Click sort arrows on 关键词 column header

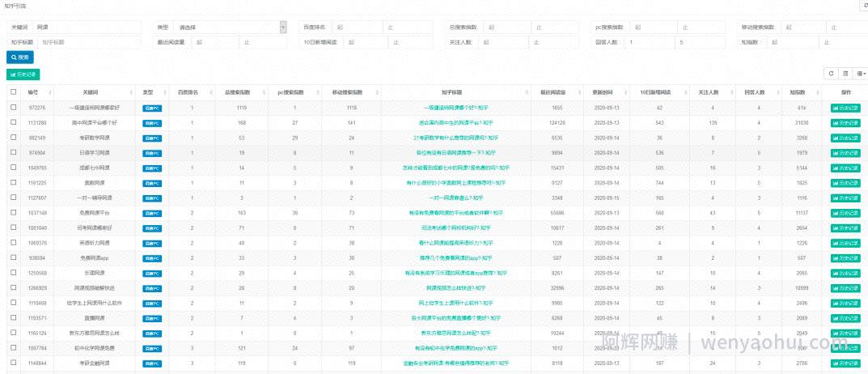132,92
